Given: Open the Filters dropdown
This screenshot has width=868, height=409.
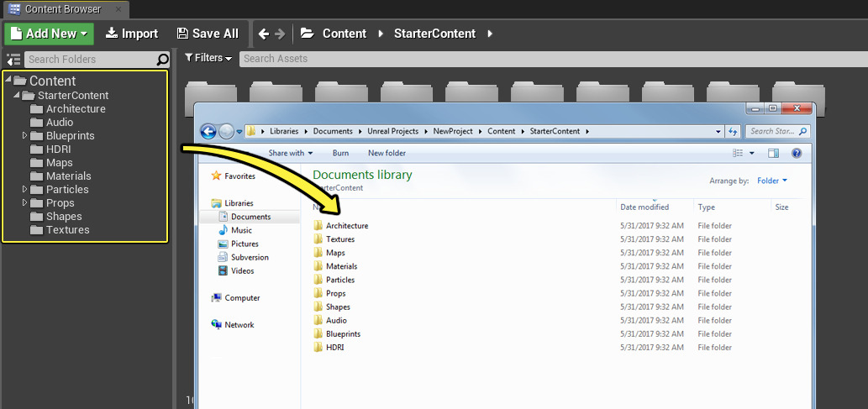Looking at the screenshot, I should pyautogui.click(x=208, y=58).
